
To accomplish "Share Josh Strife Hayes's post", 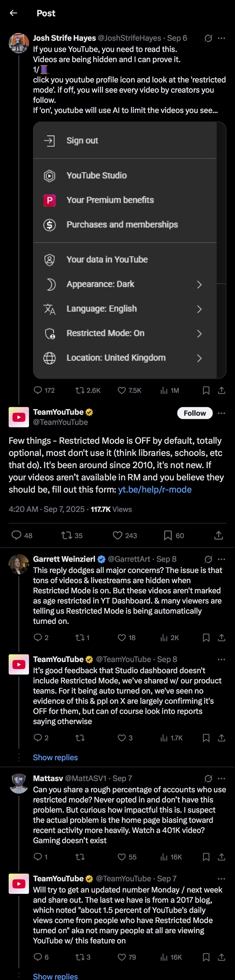I will (x=222, y=390).
